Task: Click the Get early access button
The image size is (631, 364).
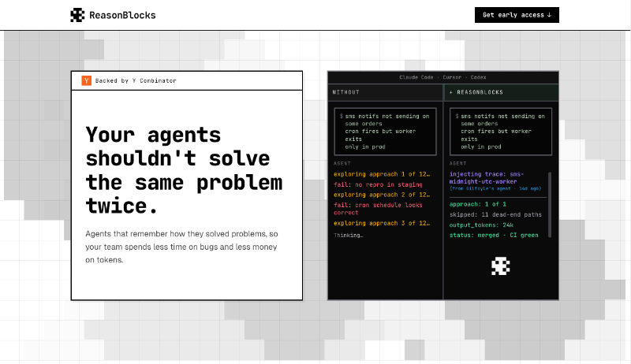Action: (517, 15)
